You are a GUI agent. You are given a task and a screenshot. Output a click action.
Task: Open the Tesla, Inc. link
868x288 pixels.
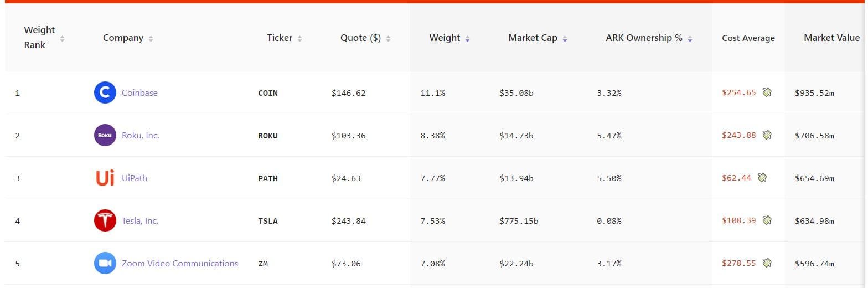(x=140, y=221)
